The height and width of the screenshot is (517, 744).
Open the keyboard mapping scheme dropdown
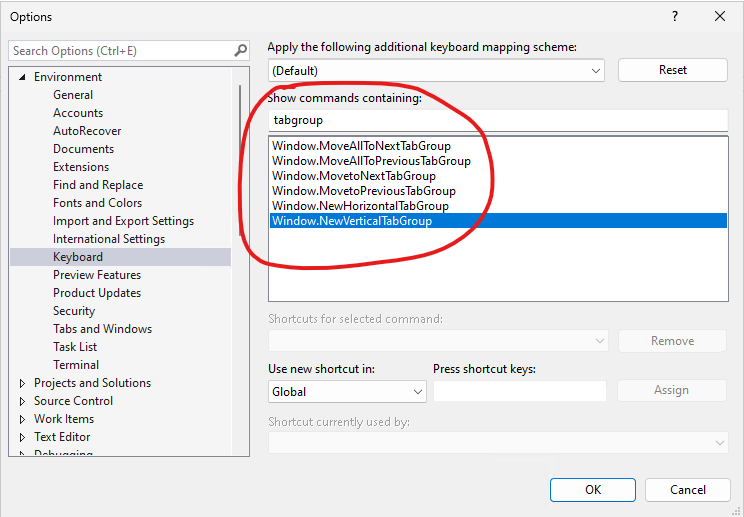click(436, 71)
